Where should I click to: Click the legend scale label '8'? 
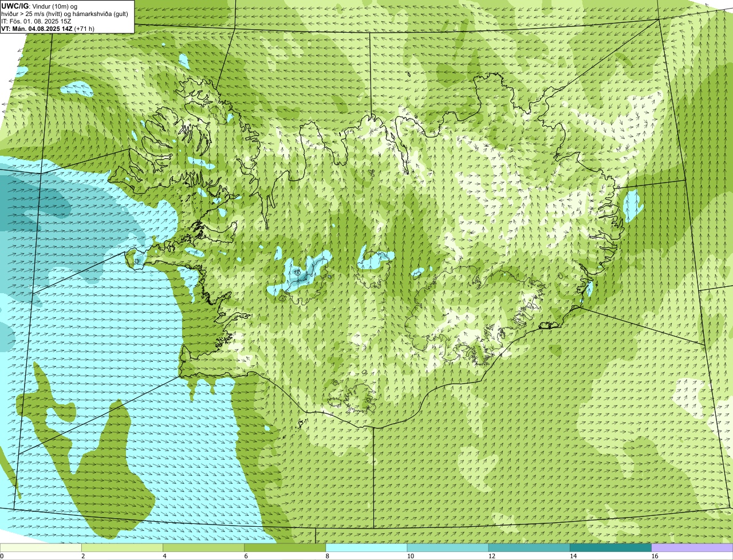tap(327, 556)
